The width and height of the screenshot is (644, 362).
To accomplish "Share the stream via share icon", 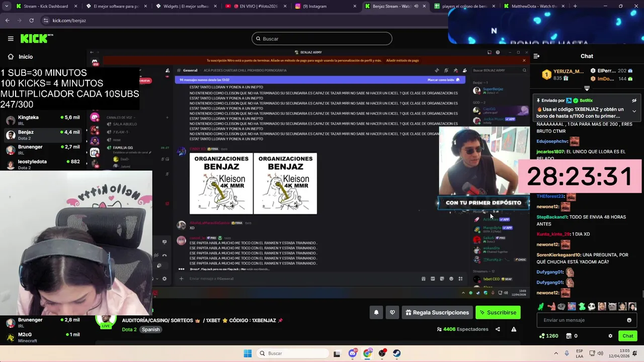I will (498, 329).
